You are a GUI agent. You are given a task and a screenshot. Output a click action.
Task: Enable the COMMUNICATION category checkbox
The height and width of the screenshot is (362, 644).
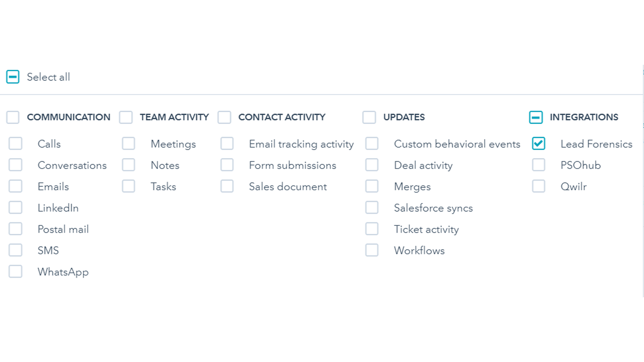coord(12,117)
